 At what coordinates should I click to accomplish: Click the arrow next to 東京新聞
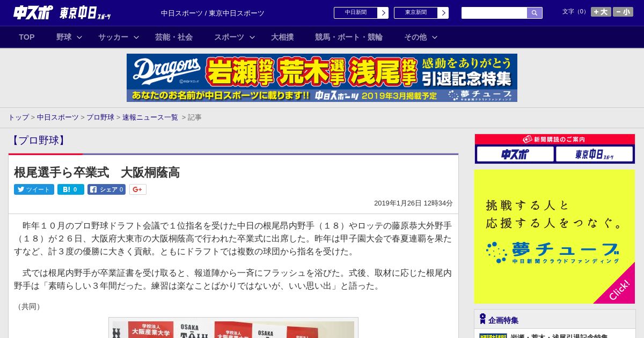443,13
